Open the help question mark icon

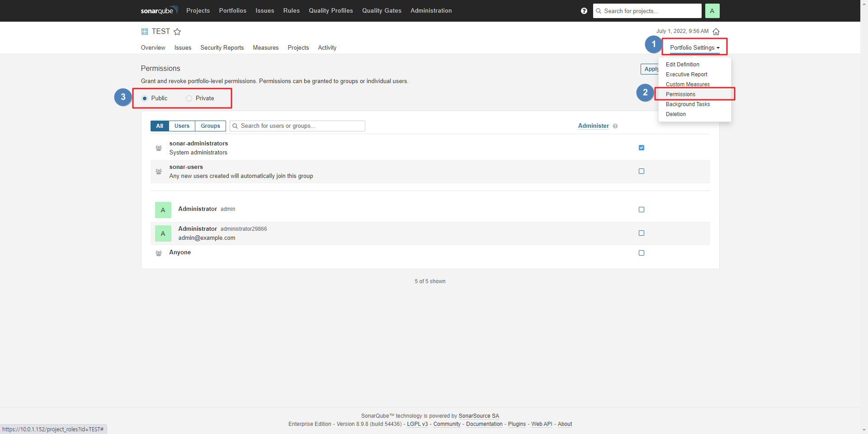tap(584, 11)
